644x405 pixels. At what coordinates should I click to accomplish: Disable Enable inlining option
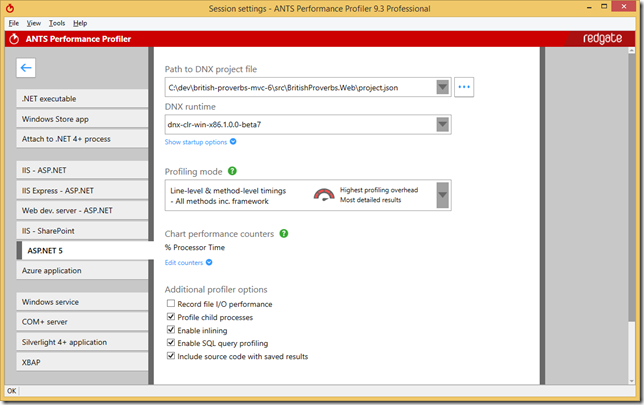[171, 330]
